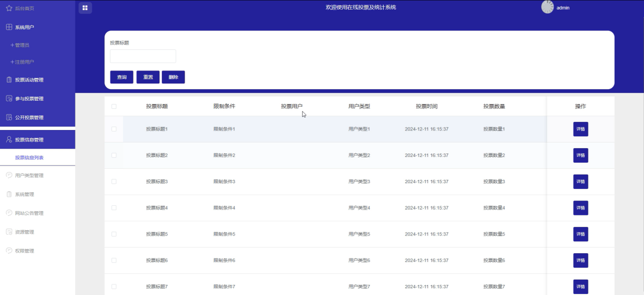Click cell 用户类型5
644x295 pixels.
pyautogui.click(x=359, y=234)
